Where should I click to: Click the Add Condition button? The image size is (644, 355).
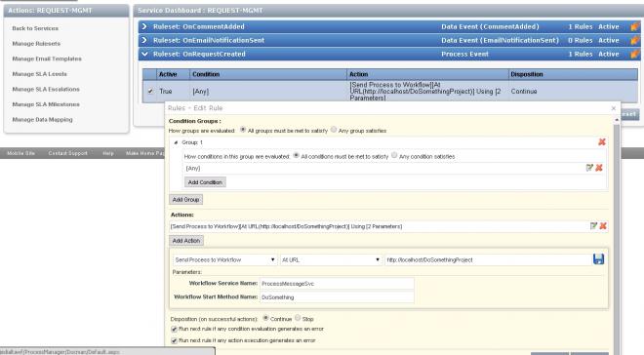tap(205, 182)
